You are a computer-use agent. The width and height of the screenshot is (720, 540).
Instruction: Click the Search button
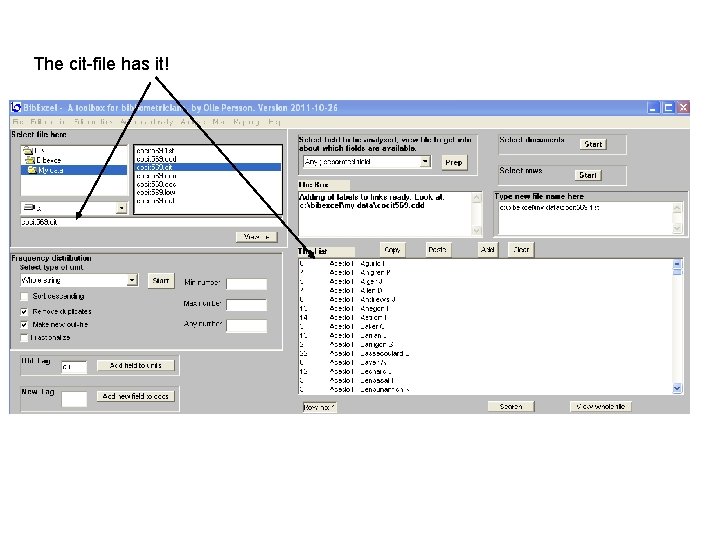click(x=511, y=406)
